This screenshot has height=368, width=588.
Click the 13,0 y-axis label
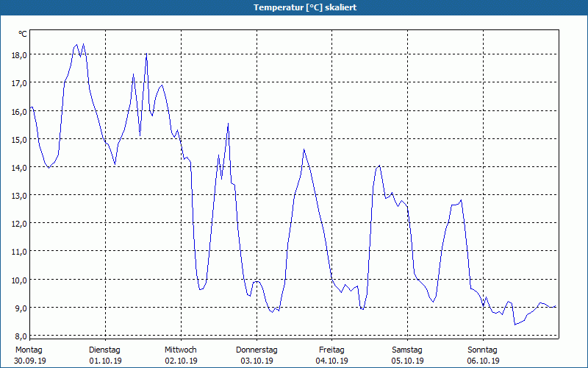pyautogui.click(x=20, y=196)
